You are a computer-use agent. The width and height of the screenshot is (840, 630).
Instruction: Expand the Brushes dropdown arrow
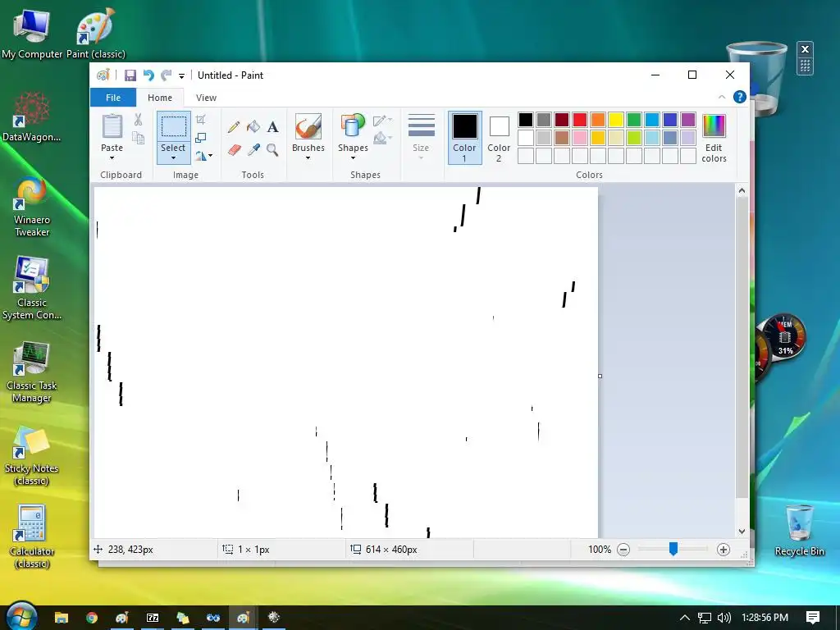click(x=308, y=158)
